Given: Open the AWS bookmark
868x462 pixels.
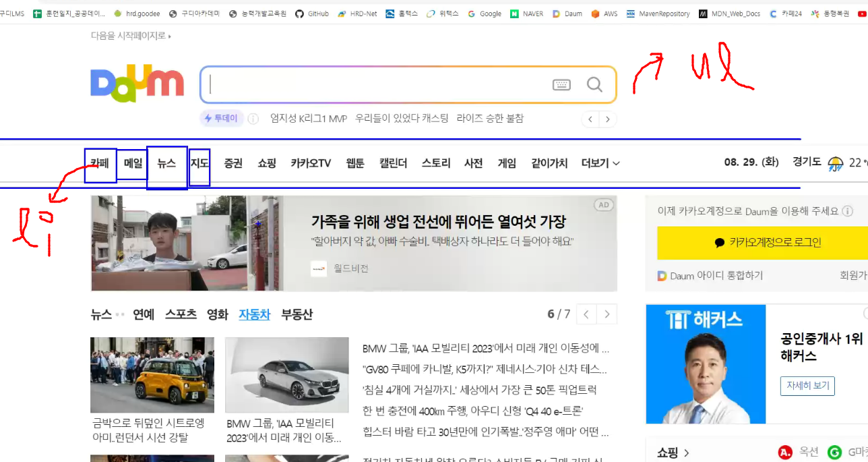Looking at the screenshot, I should coord(604,13).
